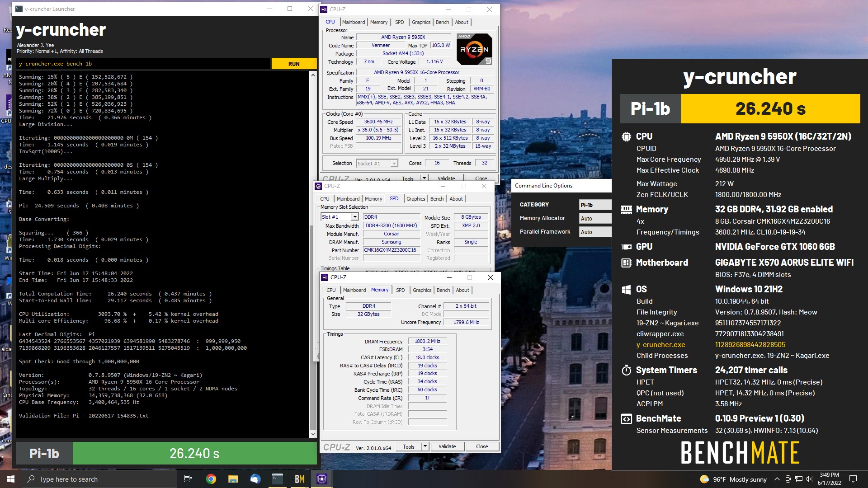Image resolution: width=868 pixels, height=488 pixels.
Task: Click the GPU card icon in BenchMate panel
Action: 626,247
